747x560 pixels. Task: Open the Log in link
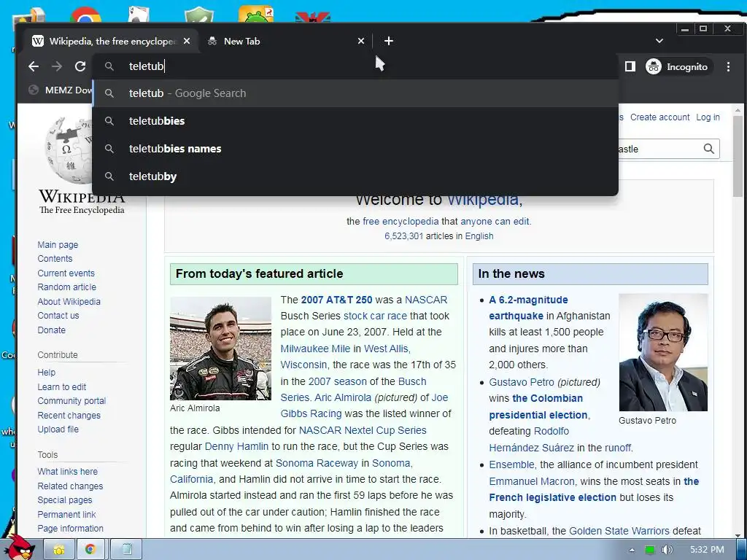coord(708,117)
